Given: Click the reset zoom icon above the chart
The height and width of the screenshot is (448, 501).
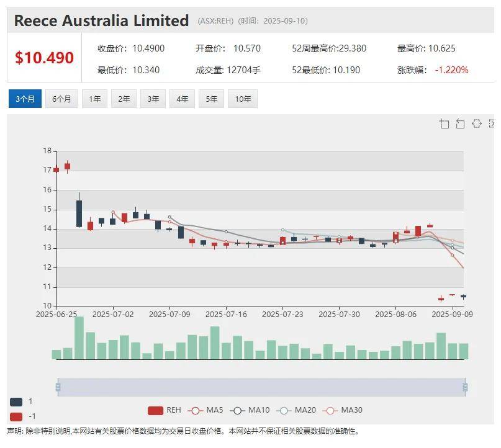Looking at the screenshot, I should 460,123.
